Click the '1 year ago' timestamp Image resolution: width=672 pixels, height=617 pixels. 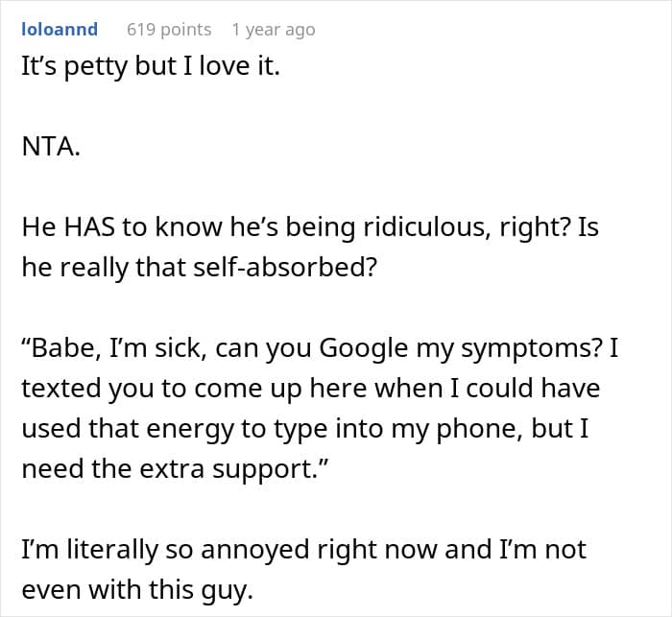(x=273, y=29)
